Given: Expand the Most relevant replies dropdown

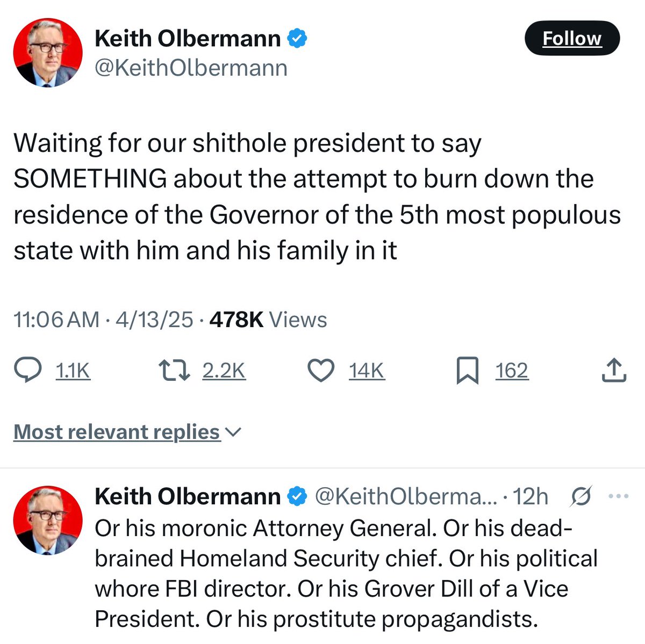Looking at the screenshot, I should tap(127, 432).
